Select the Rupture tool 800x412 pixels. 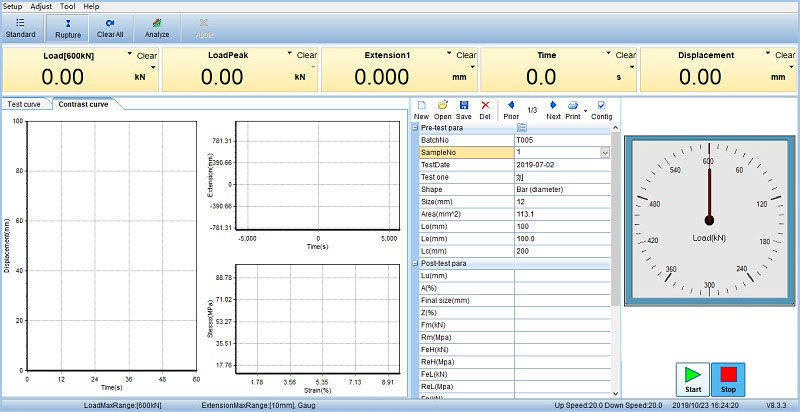pyautogui.click(x=68, y=27)
